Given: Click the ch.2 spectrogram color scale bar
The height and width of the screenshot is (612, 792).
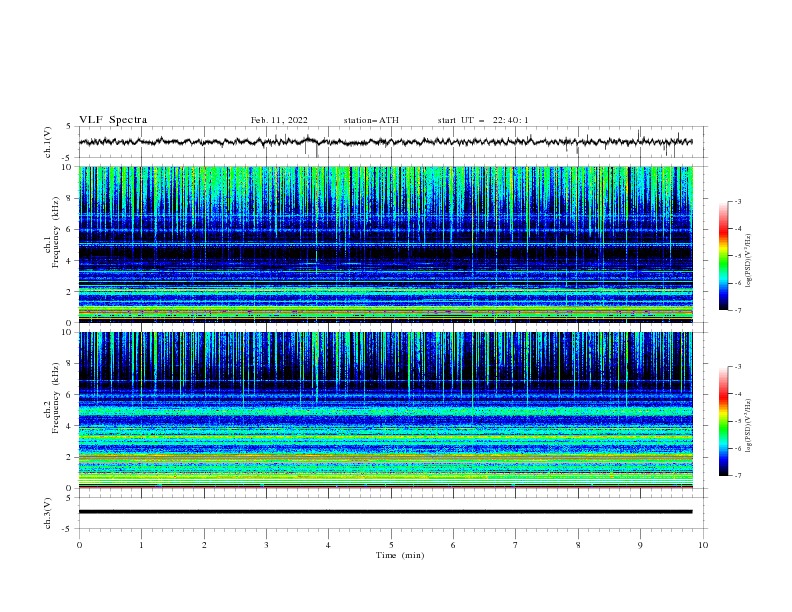Looking at the screenshot, I should (x=723, y=421).
